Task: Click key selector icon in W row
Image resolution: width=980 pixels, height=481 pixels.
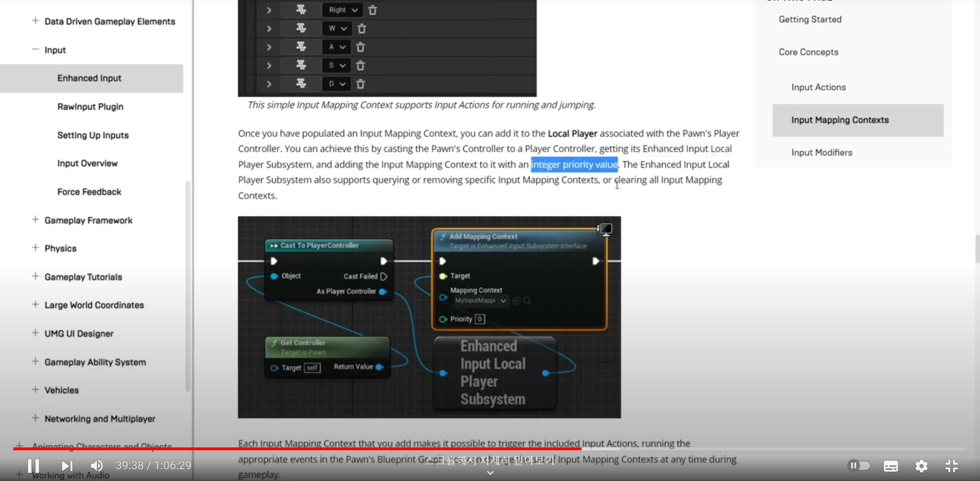Action: (301, 28)
